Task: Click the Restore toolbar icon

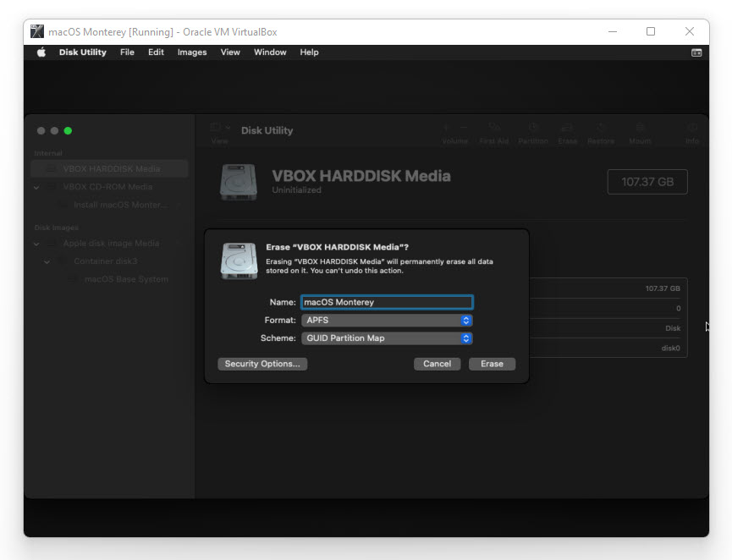Action: tap(600, 134)
